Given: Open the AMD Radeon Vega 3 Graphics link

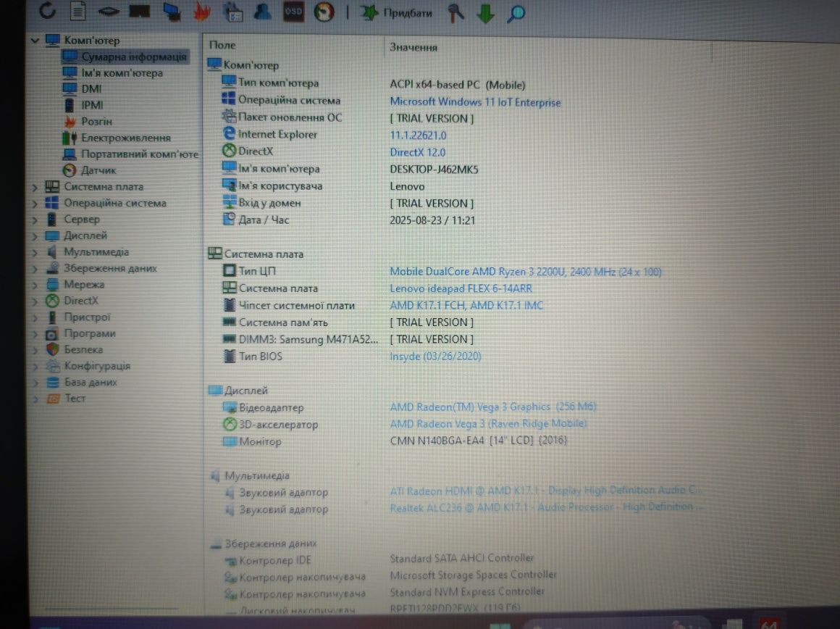Looking at the screenshot, I should 493,407.
